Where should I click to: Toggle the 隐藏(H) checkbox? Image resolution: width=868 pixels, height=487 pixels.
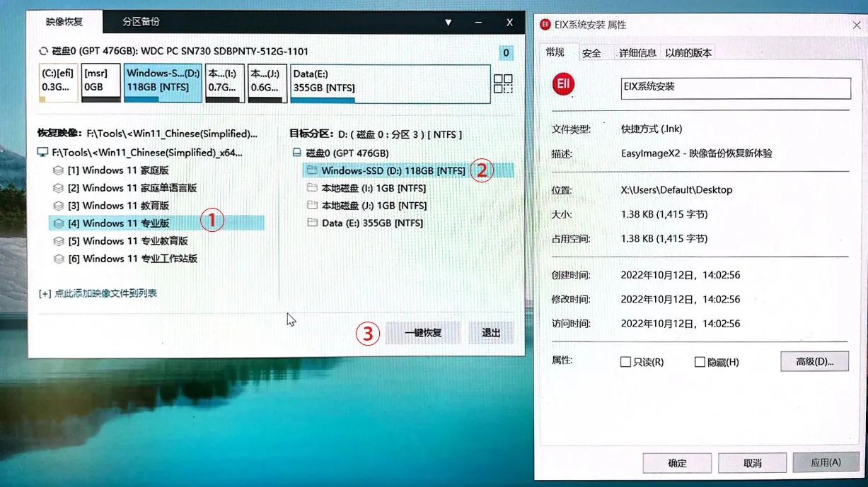tap(700, 362)
